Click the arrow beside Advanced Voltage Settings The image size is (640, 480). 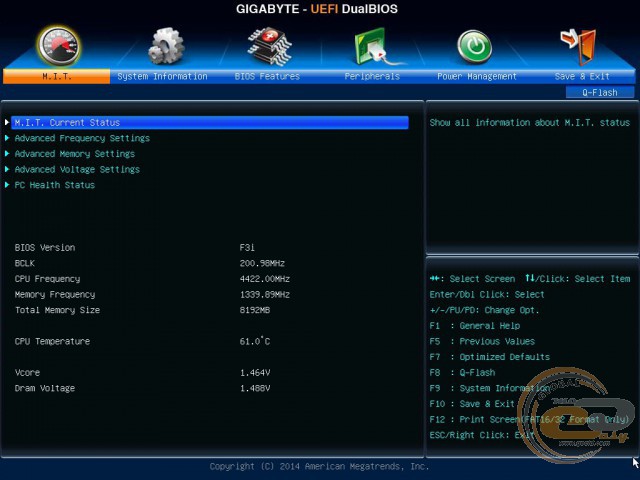coord(7,169)
